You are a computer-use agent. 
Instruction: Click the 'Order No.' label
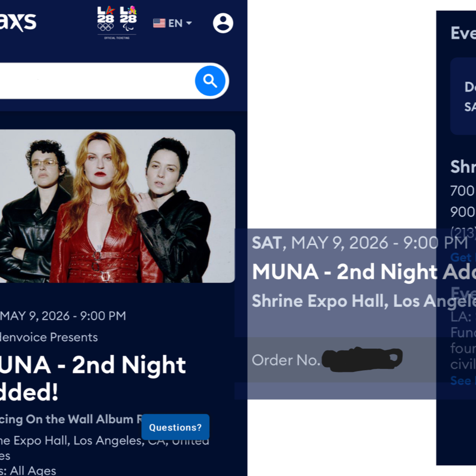(286, 360)
